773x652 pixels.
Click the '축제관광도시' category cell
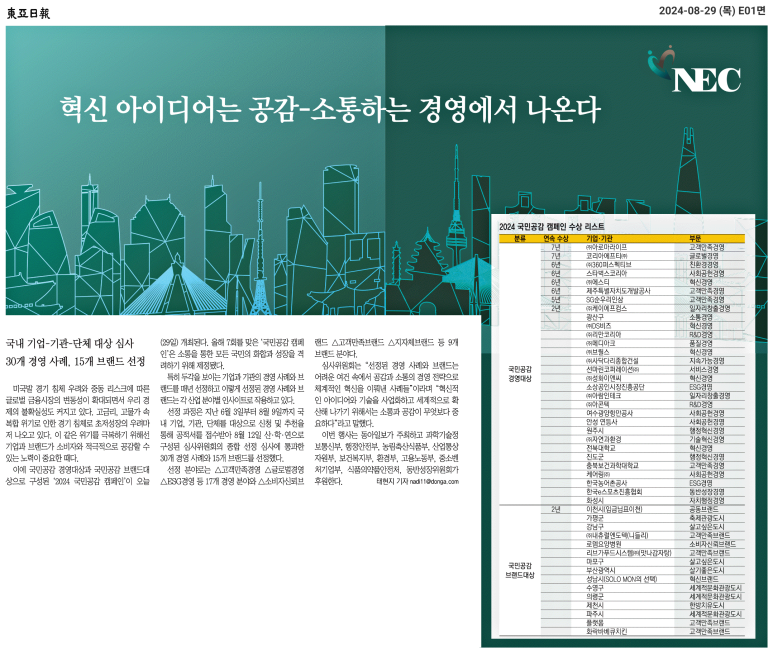[x=706, y=518]
